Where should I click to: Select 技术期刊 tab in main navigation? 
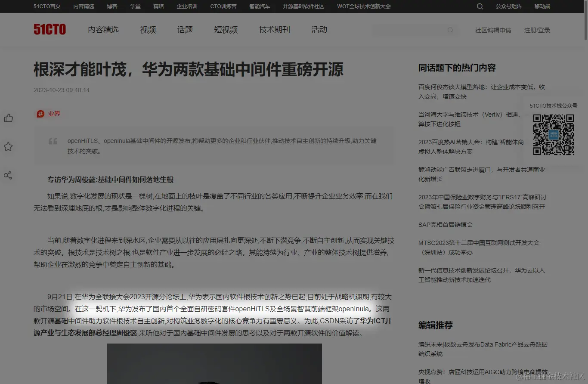coord(275,30)
